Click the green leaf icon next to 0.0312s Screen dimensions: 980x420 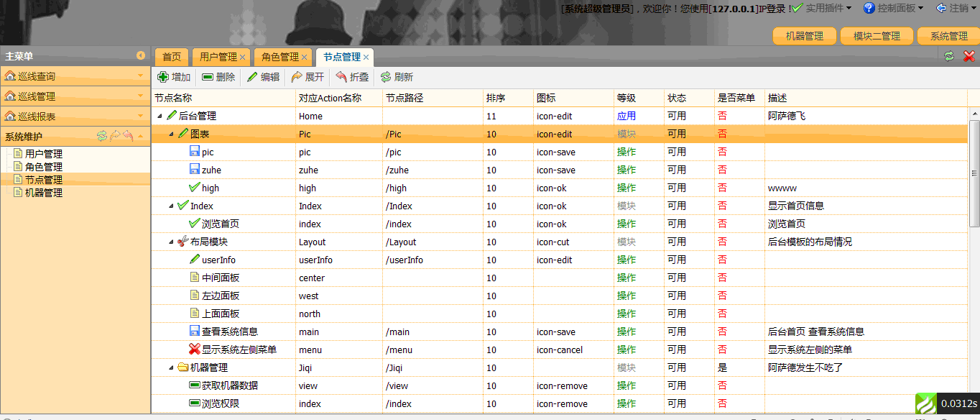click(926, 403)
